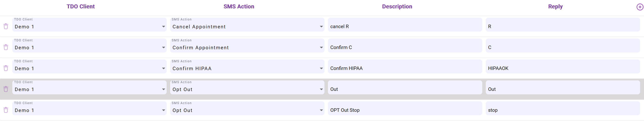
Task: Delete the Confirm Appointment row
Action: pyautogui.click(x=6, y=47)
